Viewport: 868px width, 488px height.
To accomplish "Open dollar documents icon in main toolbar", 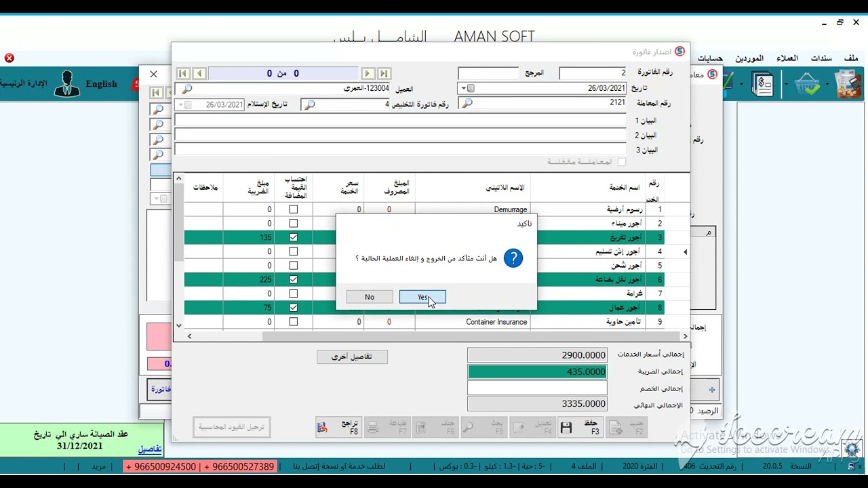I will coord(763,85).
